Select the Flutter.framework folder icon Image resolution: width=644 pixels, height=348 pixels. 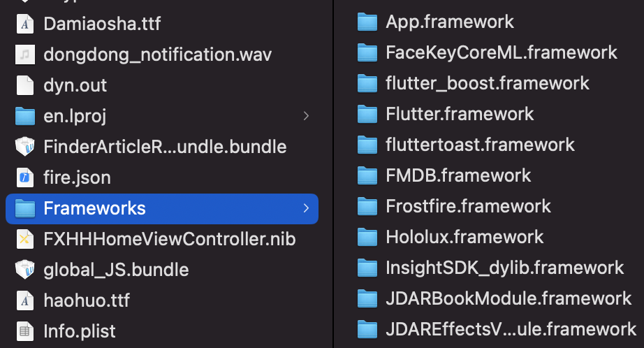[x=367, y=114]
